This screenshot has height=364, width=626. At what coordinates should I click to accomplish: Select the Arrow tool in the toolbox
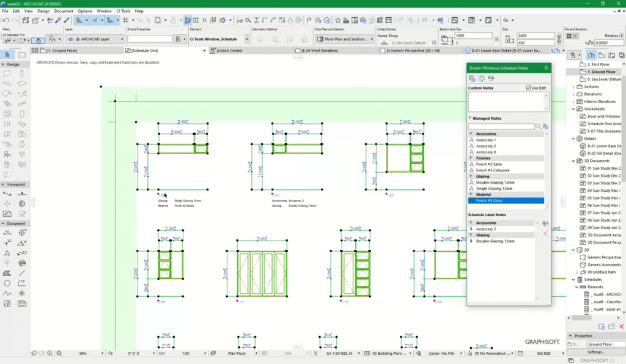pos(7,54)
